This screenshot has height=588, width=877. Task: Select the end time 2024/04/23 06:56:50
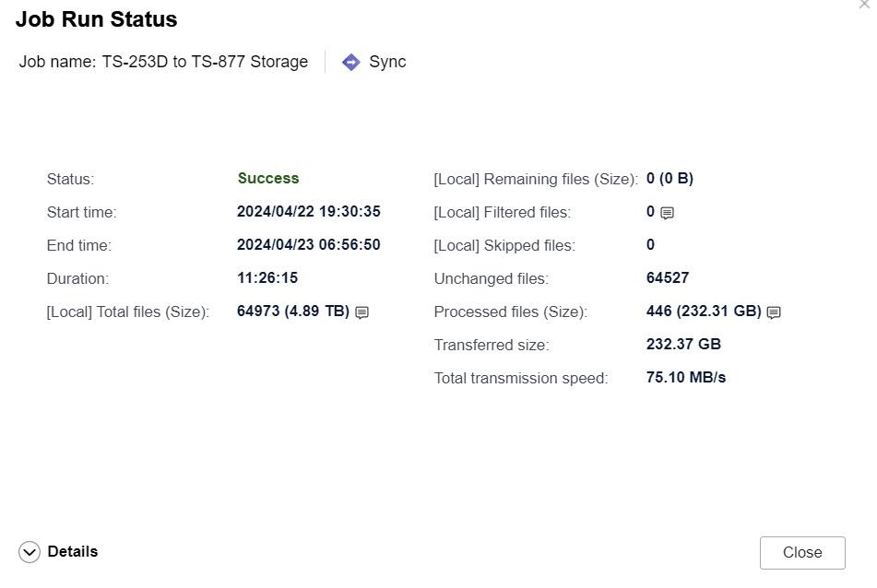pos(309,245)
